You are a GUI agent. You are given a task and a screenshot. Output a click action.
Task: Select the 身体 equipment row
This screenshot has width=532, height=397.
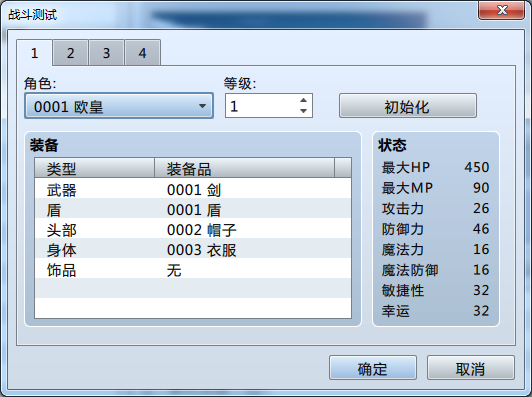[193, 248]
